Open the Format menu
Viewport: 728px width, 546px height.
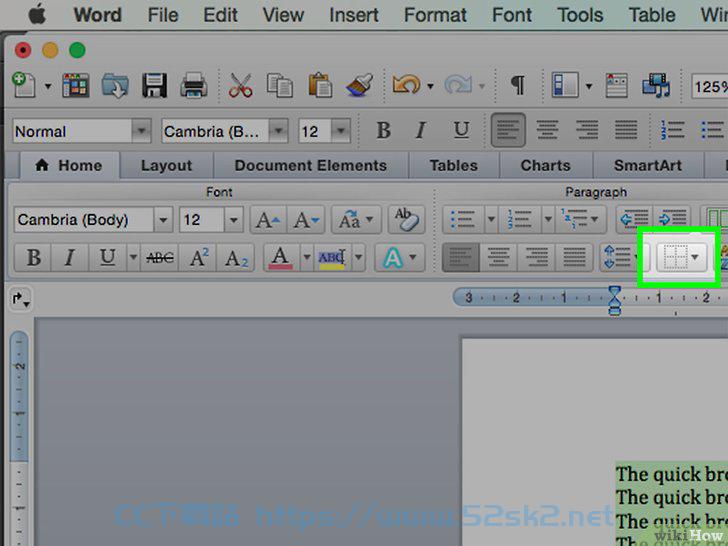click(435, 15)
